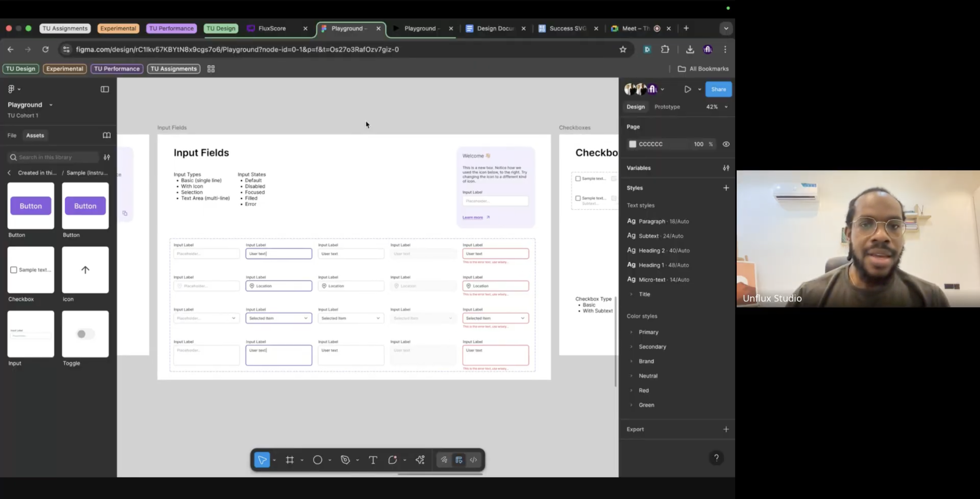This screenshot has height=499, width=980.
Task: Toggle page background color visibility eye
Action: tap(726, 144)
